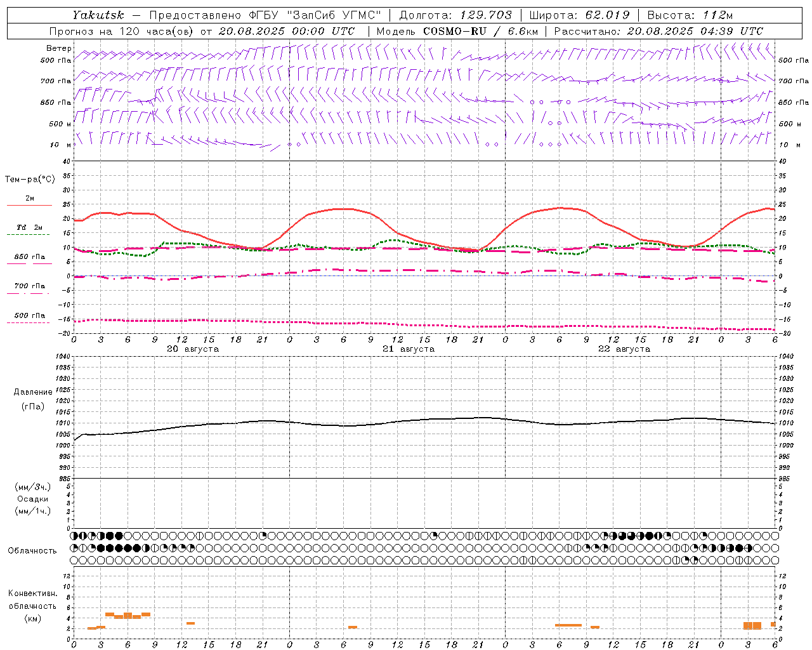Click the (мм/3ч.) unit label

pos(33,487)
